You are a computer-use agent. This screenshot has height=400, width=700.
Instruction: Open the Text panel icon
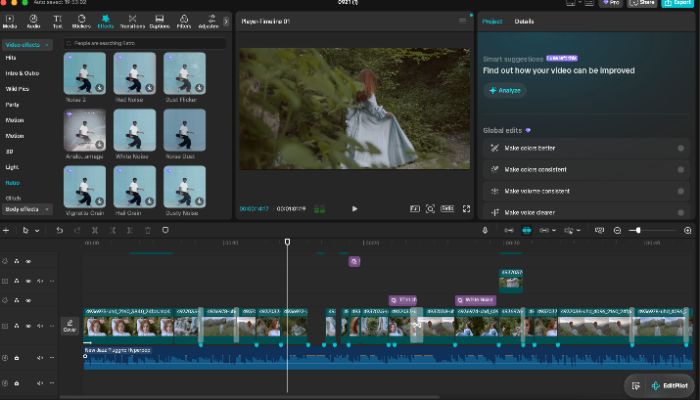click(x=58, y=21)
